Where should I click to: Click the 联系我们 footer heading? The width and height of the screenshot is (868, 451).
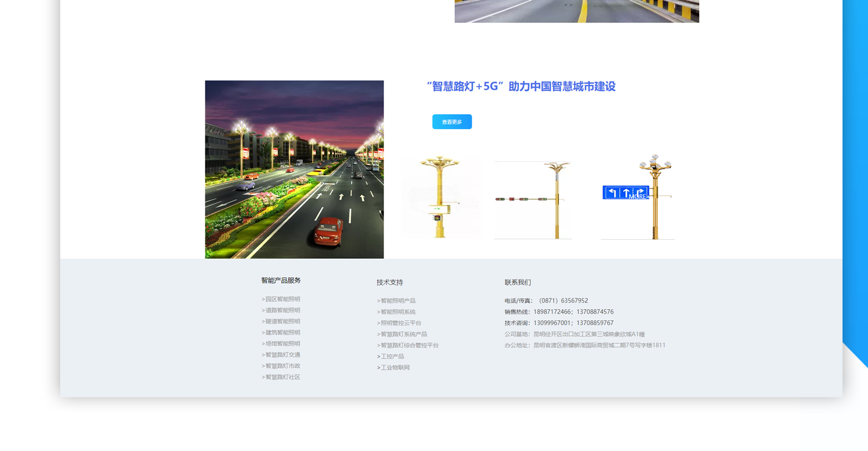pyautogui.click(x=517, y=283)
